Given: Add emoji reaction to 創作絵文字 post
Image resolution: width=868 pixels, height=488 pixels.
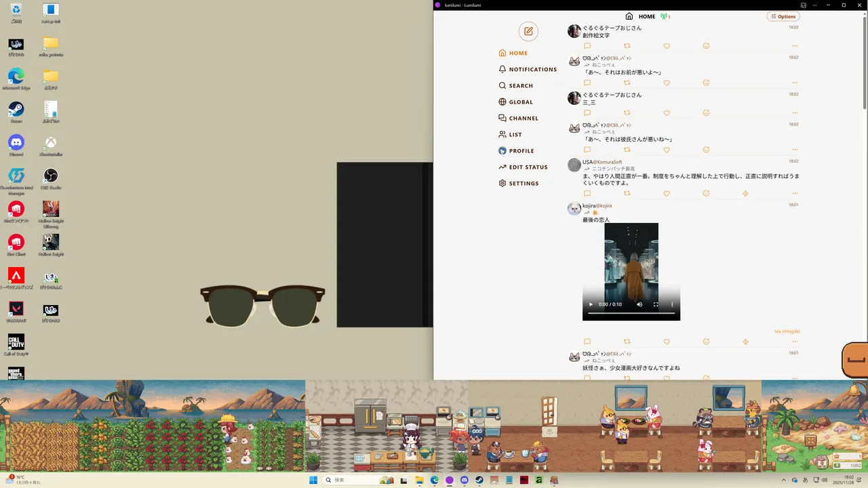Looking at the screenshot, I should (x=706, y=46).
